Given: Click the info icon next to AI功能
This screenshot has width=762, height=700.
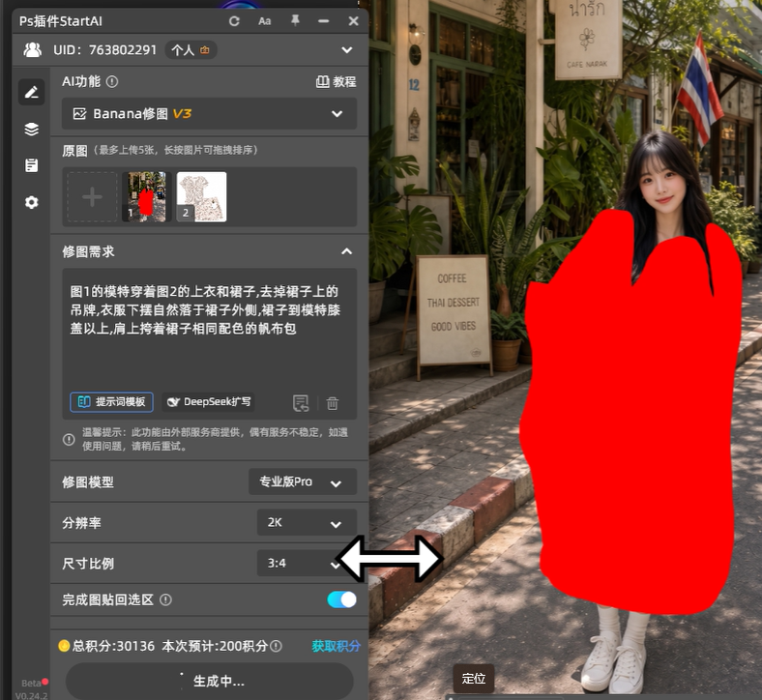Looking at the screenshot, I should pos(112,81).
